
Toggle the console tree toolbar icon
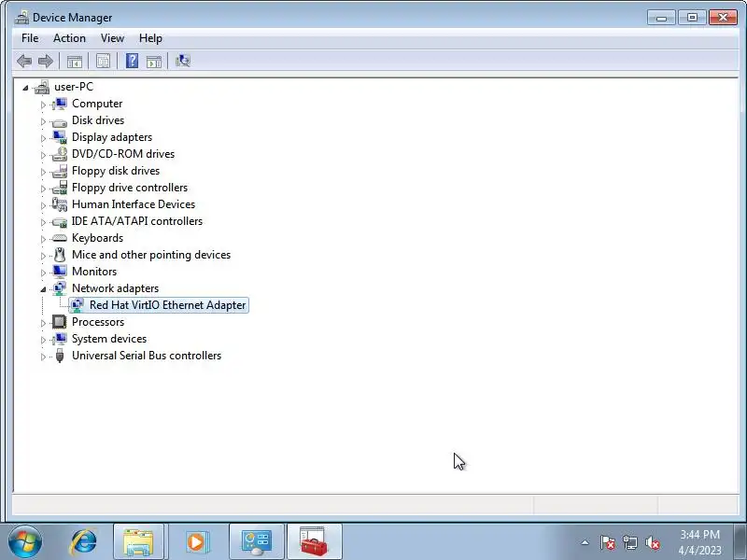75,61
